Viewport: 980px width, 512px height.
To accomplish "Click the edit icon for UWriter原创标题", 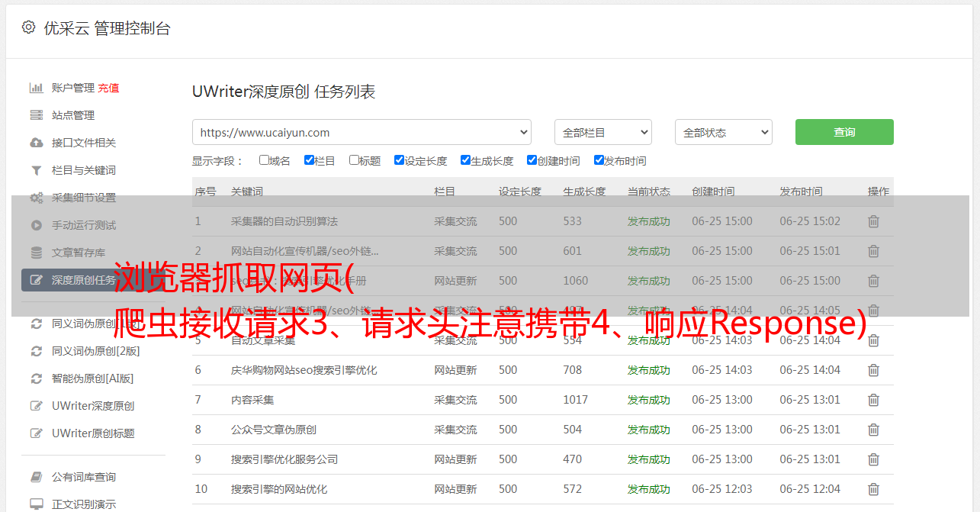I will (x=36, y=433).
